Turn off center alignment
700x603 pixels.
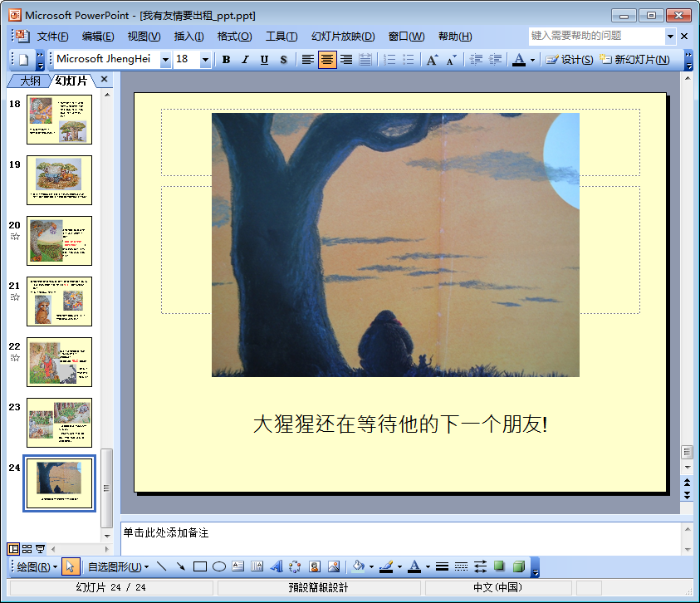coord(327,60)
